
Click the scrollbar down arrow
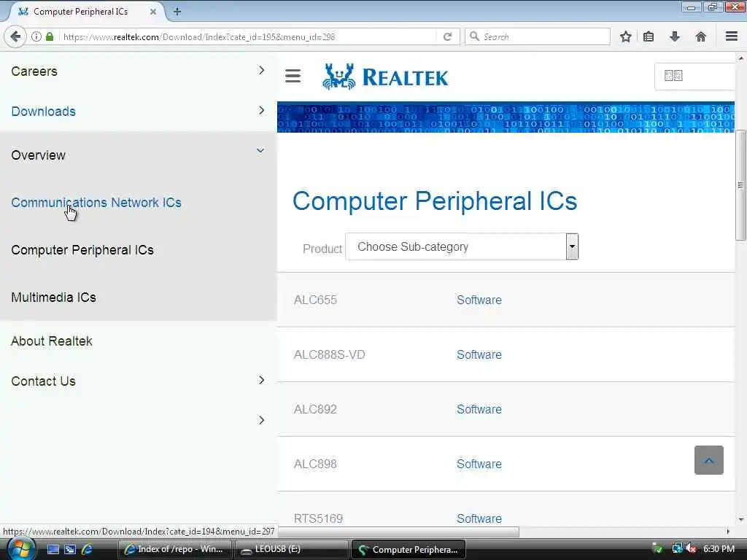pos(741,519)
